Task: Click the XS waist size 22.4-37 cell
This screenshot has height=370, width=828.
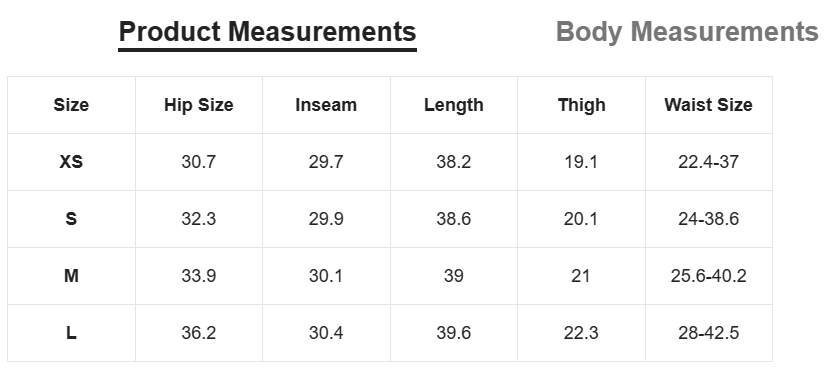Action: point(708,162)
